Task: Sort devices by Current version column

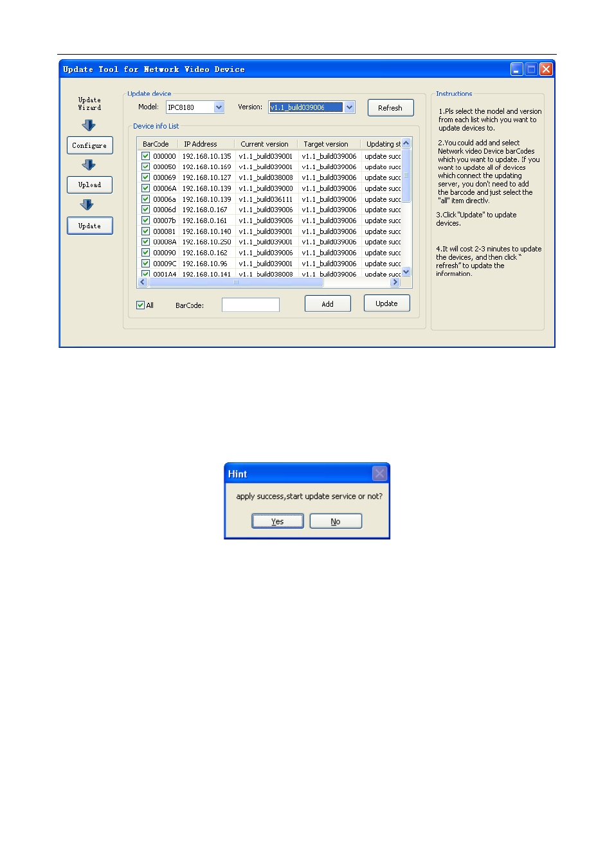Action: (x=266, y=144)
